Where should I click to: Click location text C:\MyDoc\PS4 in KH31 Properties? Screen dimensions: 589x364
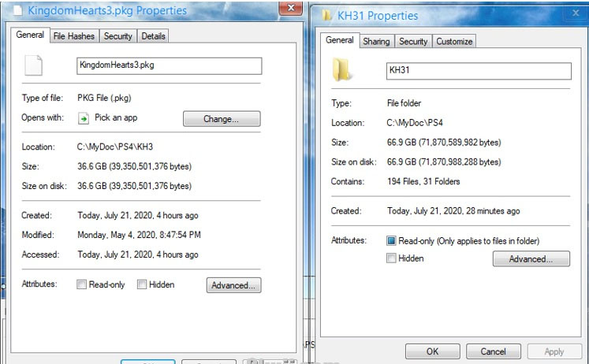click(x=415, y=123)
